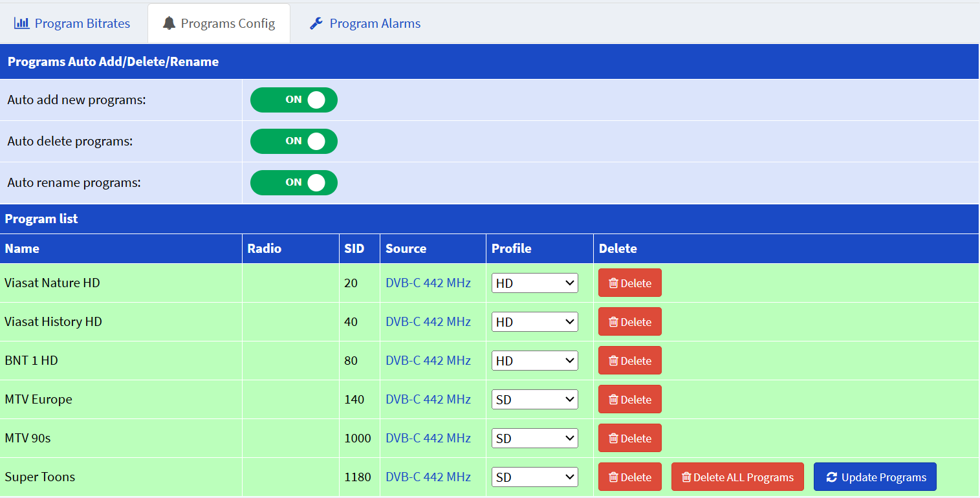The width and height of the screenshot is (980, 498).
Task: Change profile dropdown for BNT 1 HD
Action: [x=535, y=361]
